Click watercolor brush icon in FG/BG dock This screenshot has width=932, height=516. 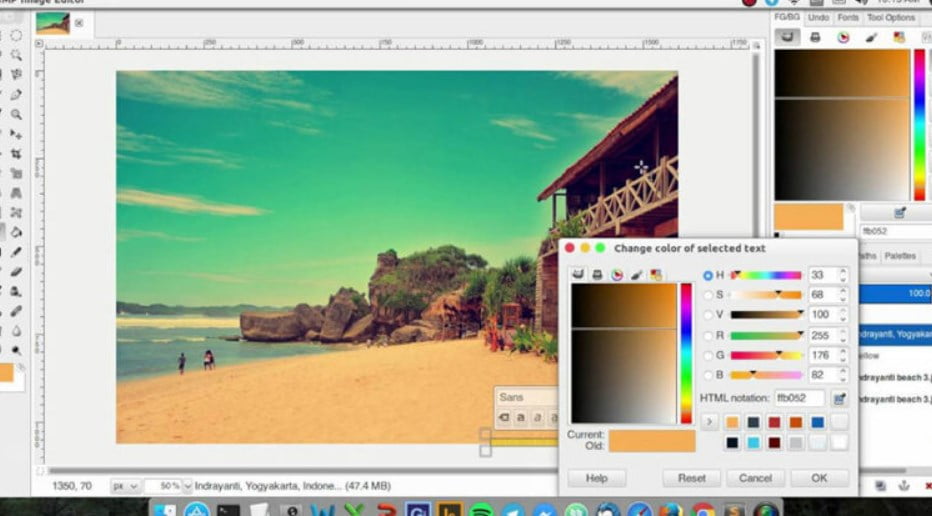click(x=871, y=37)
